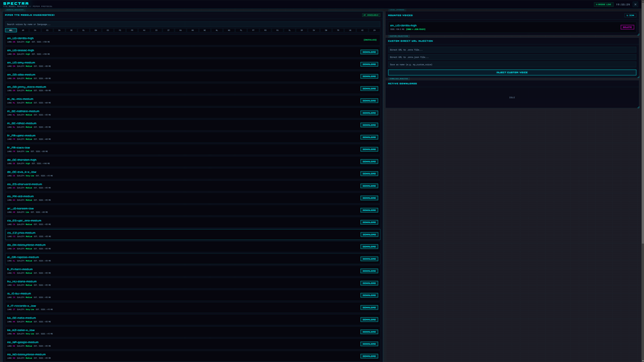Screen dimensions: 644x362
Task: Click the Scan button in Mounted Voices
Action: click(x=630, y=15)
